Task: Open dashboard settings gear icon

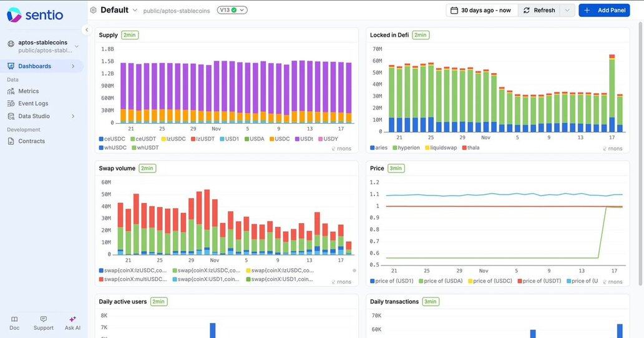Action: (x=94, y=10)
